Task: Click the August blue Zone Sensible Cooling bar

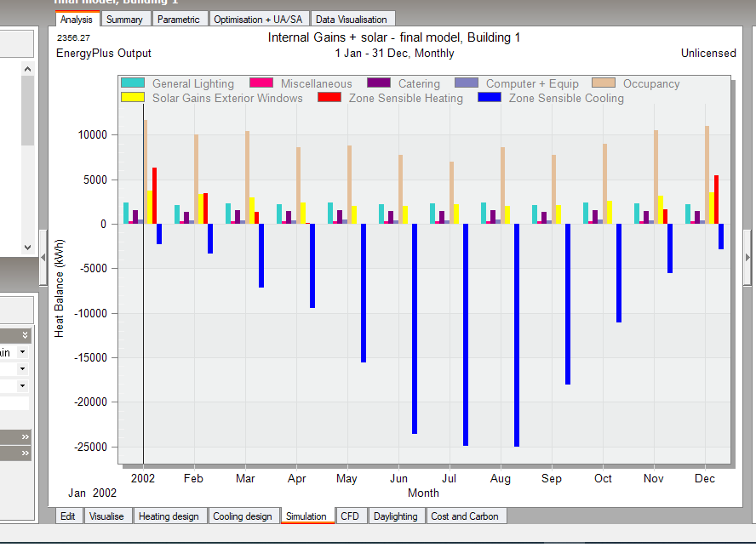Action: coord(517,335)
